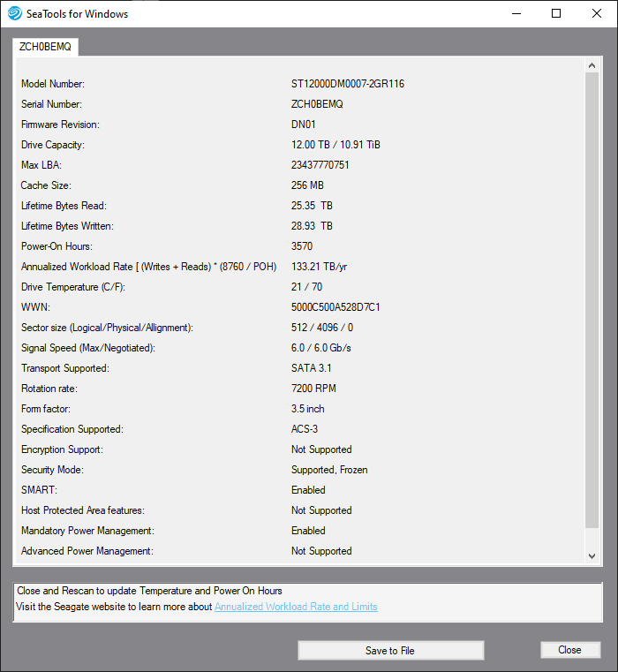Click WWN value 5000C500A528D7C1

click(x=335, y=307)
